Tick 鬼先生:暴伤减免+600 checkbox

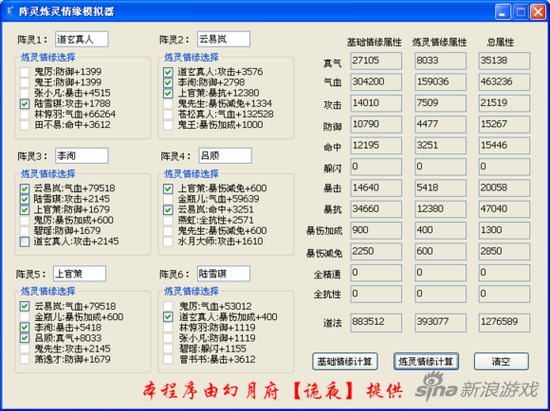(168, 231)
